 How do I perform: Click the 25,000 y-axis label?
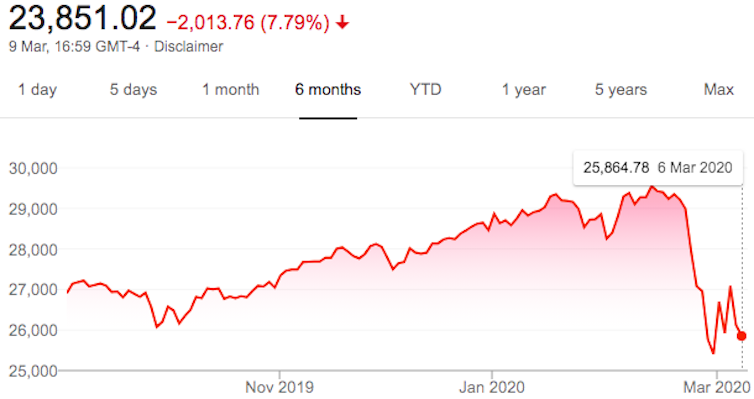click(33, 371)
